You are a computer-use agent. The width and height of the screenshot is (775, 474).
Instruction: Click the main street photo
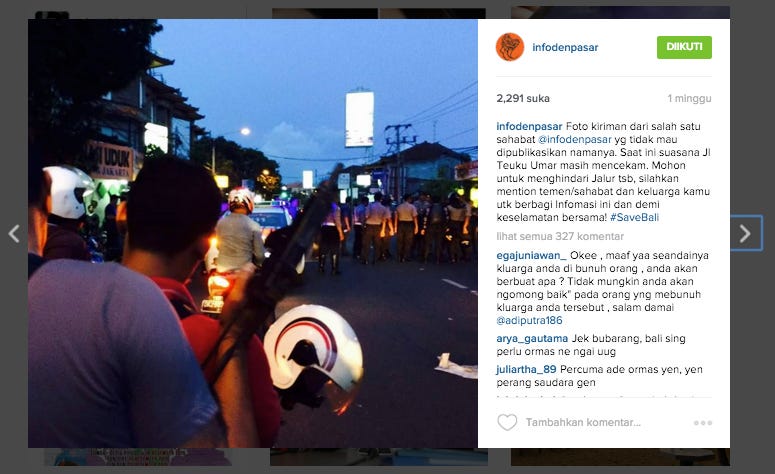(253, 233)
